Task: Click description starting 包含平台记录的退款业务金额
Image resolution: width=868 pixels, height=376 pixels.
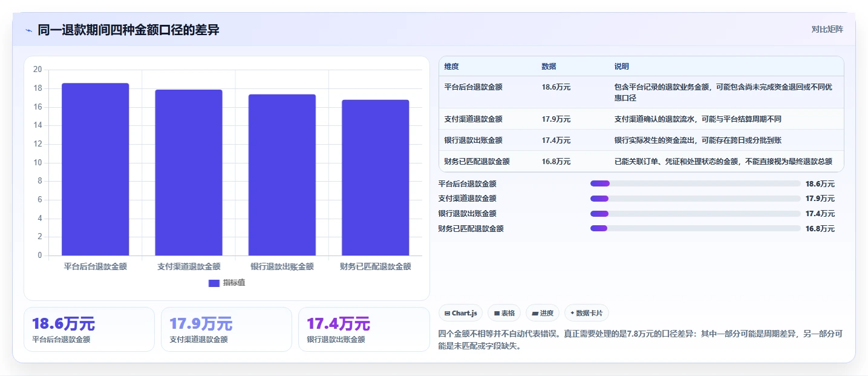Action: (723, 93)
